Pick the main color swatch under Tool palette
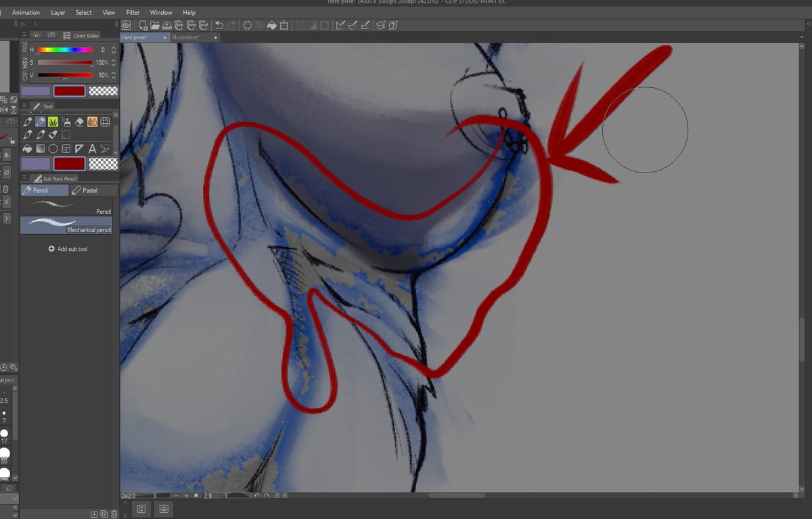The height and width of the screenshot is (519, 812). pyautogui.click(x=36, y=164)
